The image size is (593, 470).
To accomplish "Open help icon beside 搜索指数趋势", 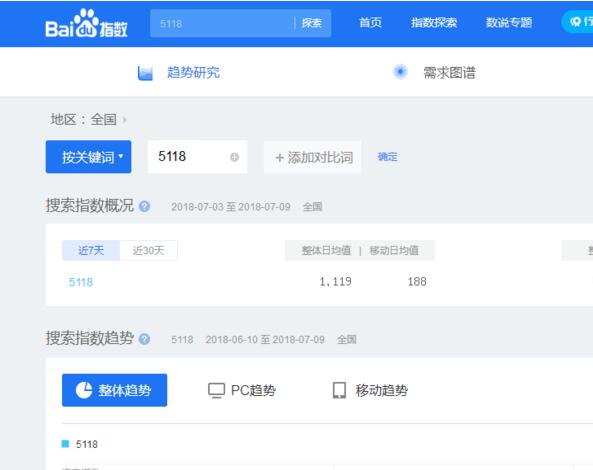I will click(144, 339).
